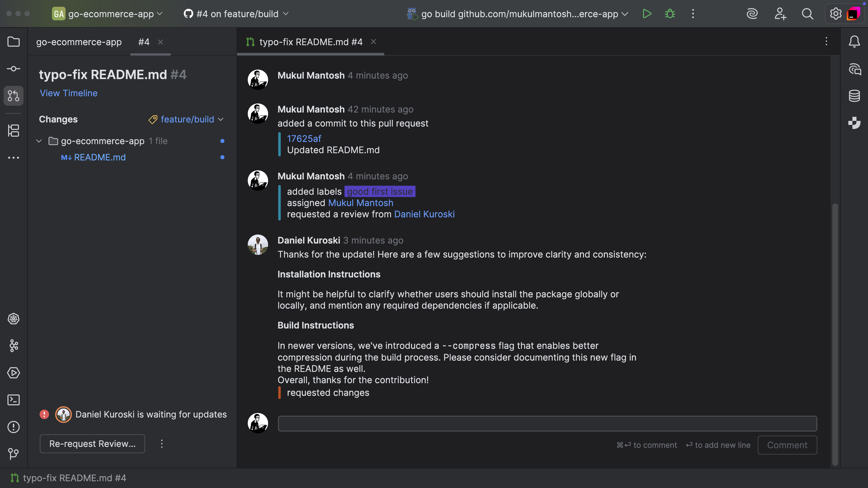Switch to the #4 tab
The width and height of the screenshot is (868, 488).
(x=144, y=42)
